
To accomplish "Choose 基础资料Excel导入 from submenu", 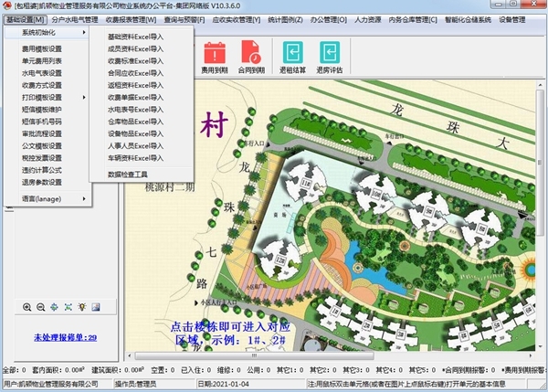I will 135,37.
